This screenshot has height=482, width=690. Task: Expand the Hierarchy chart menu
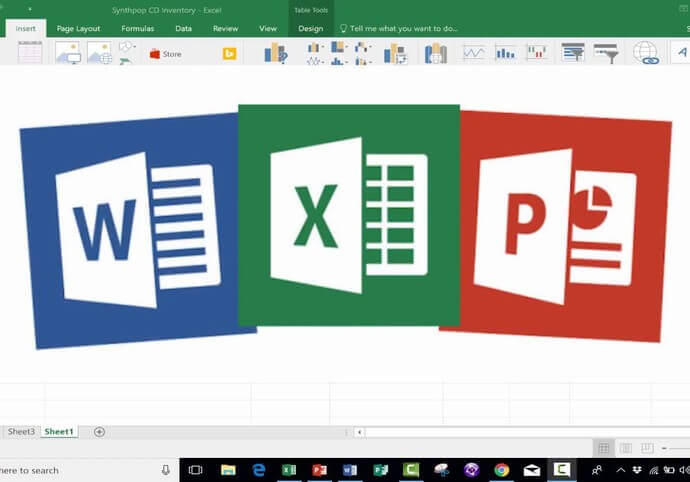tap(339, 47)
